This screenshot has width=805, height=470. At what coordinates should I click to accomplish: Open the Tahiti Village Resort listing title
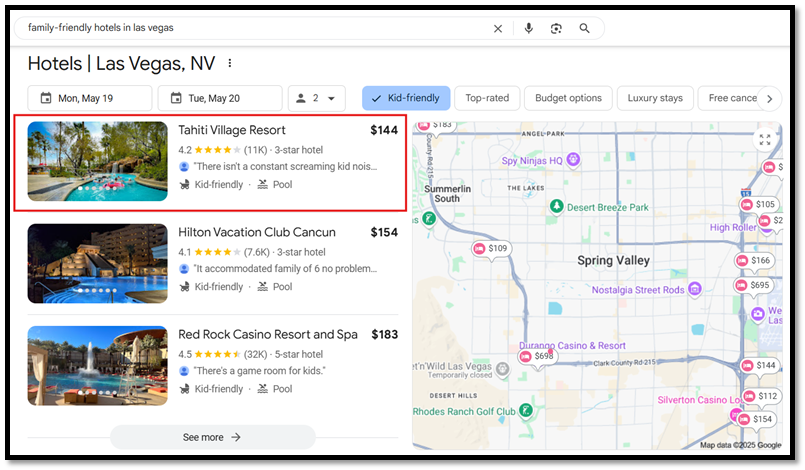coord(232,130)
